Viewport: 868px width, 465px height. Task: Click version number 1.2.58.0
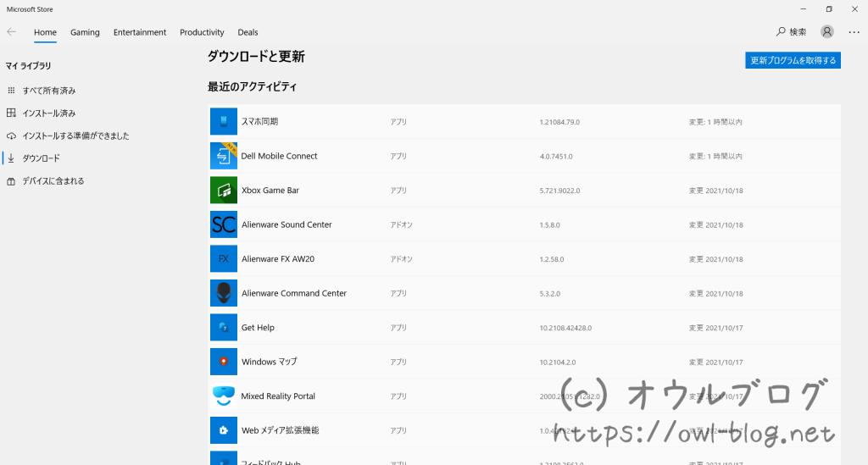[552, 259]
